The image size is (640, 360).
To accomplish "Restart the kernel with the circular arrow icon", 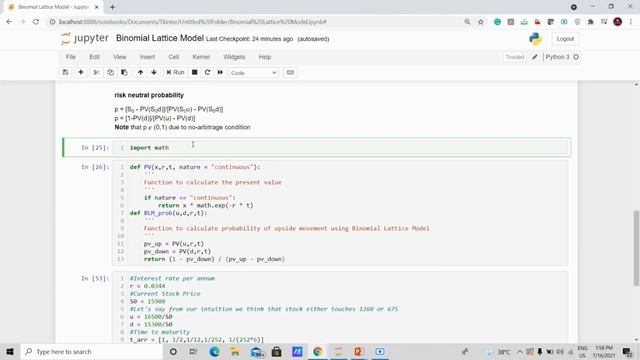I will pos(207,72).
